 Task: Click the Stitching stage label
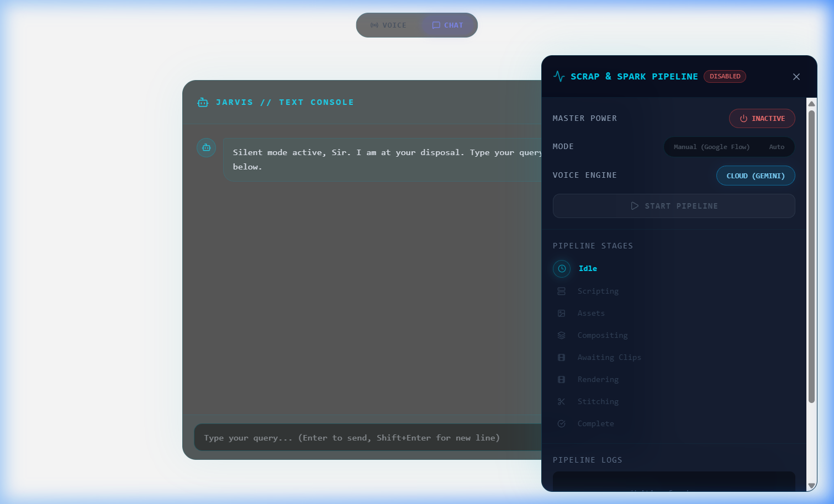[598, 401]
